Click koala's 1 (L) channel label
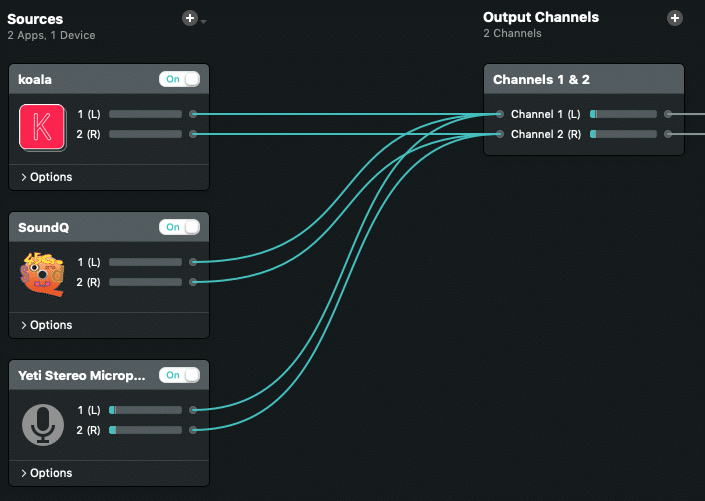The image size is (705, 501). (x=89, y=114)
